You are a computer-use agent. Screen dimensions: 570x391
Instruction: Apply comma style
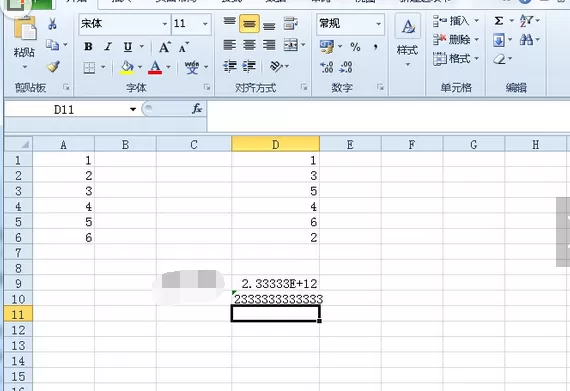click(x=376, y=47)
